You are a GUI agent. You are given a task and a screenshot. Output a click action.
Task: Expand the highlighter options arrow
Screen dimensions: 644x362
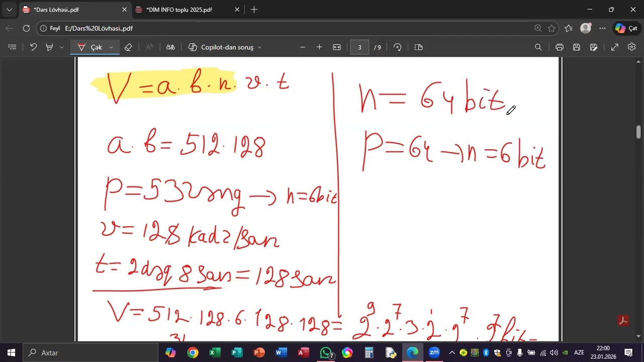(x=61, y=47)
